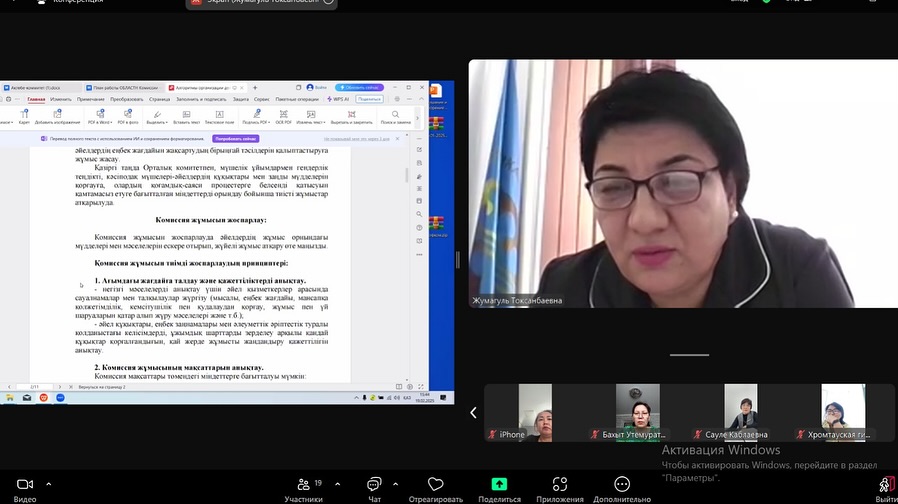Image resolution: width=898 pixels, height=504 pixels.
Task: Open the Подпись PDF signature dropdown
Action: [255, 117]
